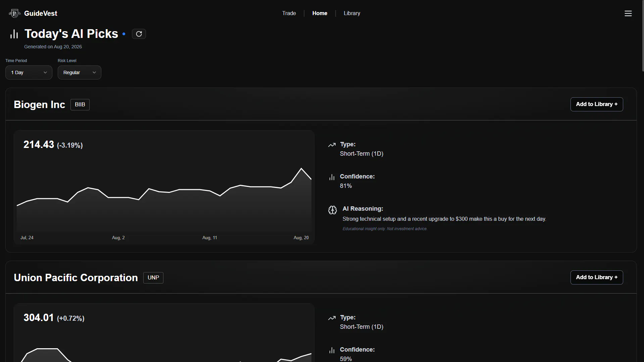Viewport: 644px width, 362px height.
Task: Click the Biogen Short-Term (1D) type value
Action: click(361, 154)
